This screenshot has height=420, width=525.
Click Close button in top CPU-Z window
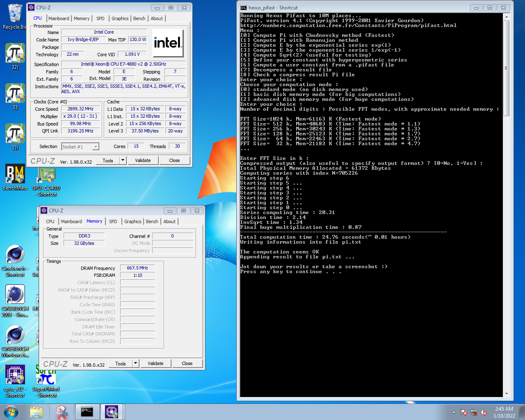(174, 160)
